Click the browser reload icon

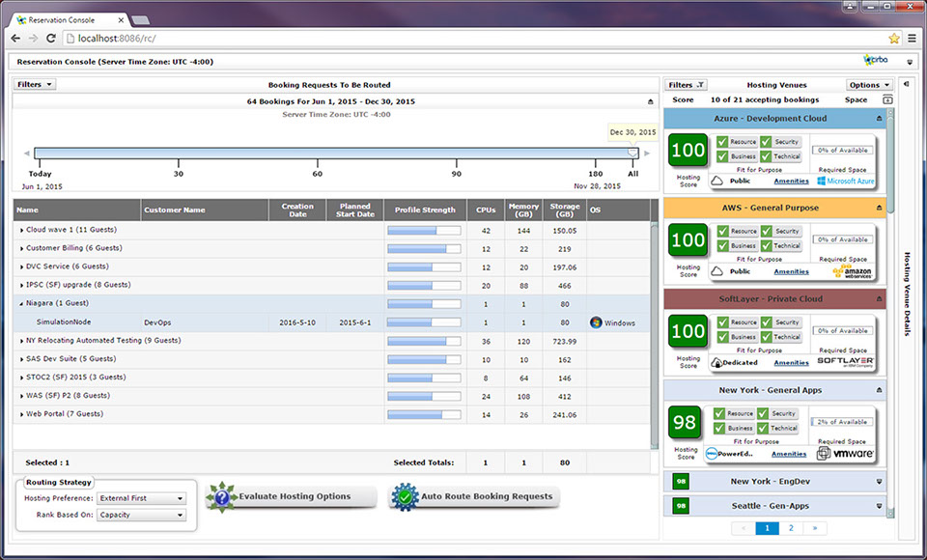click(x=51, y=38)
